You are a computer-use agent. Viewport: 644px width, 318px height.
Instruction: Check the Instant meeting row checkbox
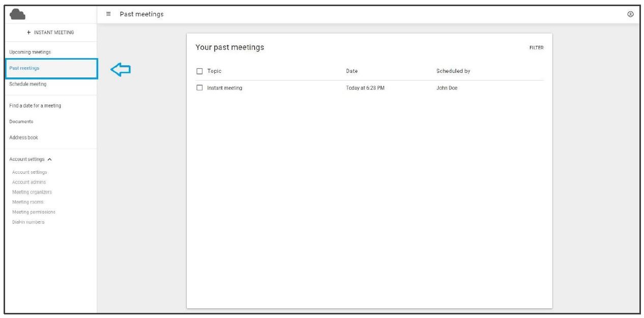[x=200, y=88]
